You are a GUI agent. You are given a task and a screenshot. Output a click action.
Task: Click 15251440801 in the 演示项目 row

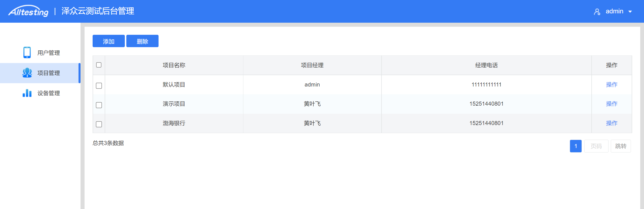(x=486, y=104)
